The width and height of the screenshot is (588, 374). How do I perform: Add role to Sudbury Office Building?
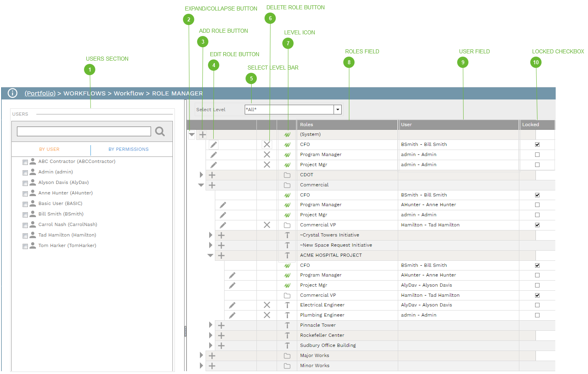coord(221,346)
